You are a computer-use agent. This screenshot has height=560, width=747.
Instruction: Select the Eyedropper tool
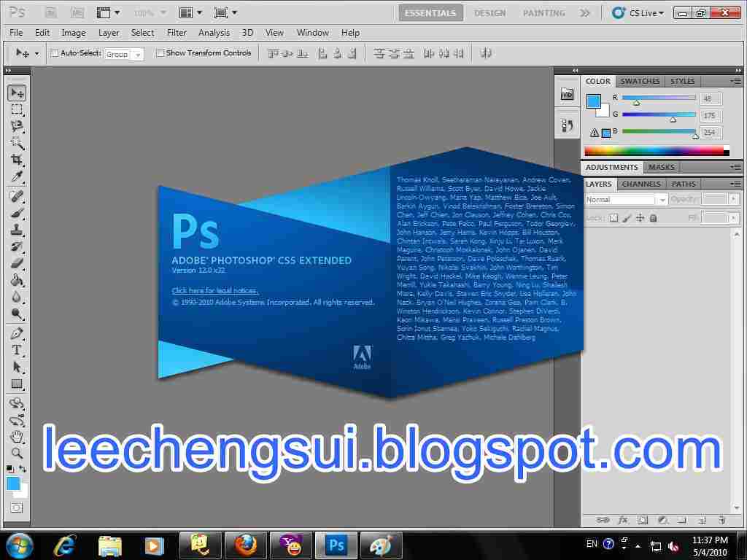[18, 176]
